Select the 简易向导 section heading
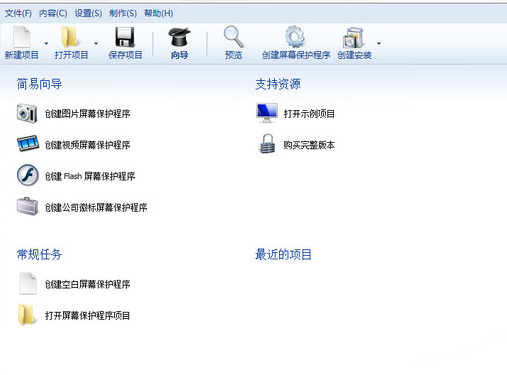The image size is (507, 375). (39, 84)
